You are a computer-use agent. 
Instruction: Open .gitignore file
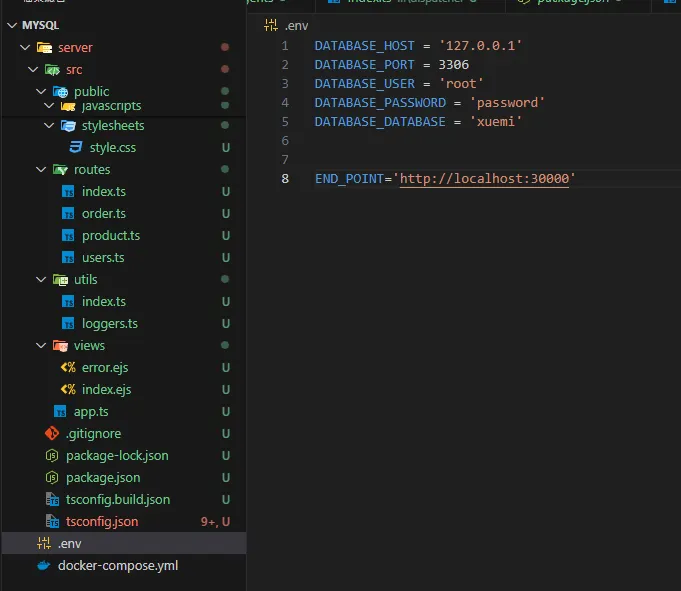(x=93, y=434)
